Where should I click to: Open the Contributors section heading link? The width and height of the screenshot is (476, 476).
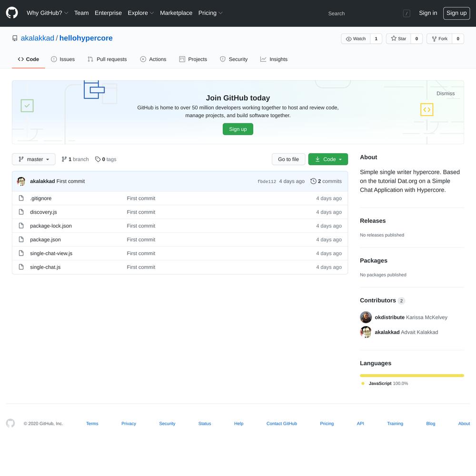pyautogui.click(x=383, y=300)
